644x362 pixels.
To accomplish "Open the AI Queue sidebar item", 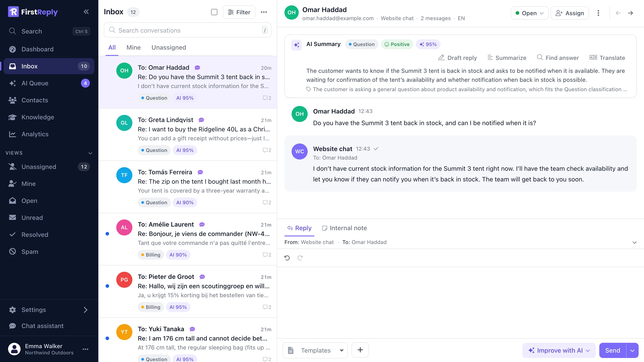I will point(49,83).
